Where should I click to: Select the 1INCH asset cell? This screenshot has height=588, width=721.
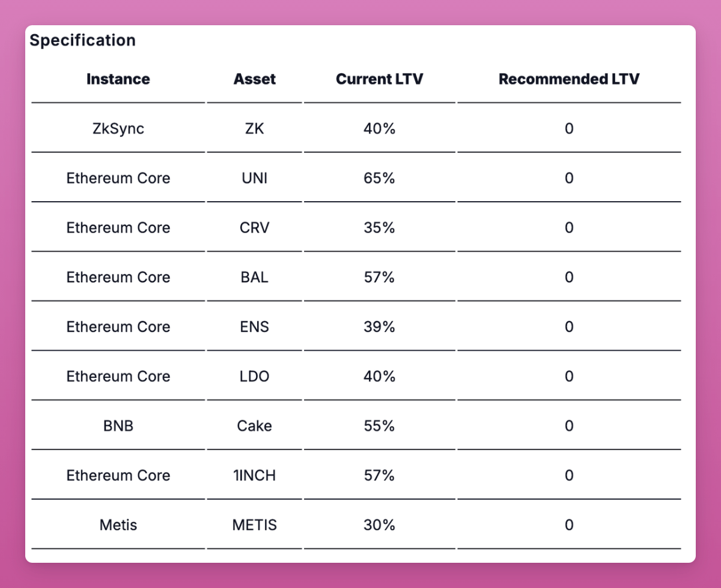(255, 476)
